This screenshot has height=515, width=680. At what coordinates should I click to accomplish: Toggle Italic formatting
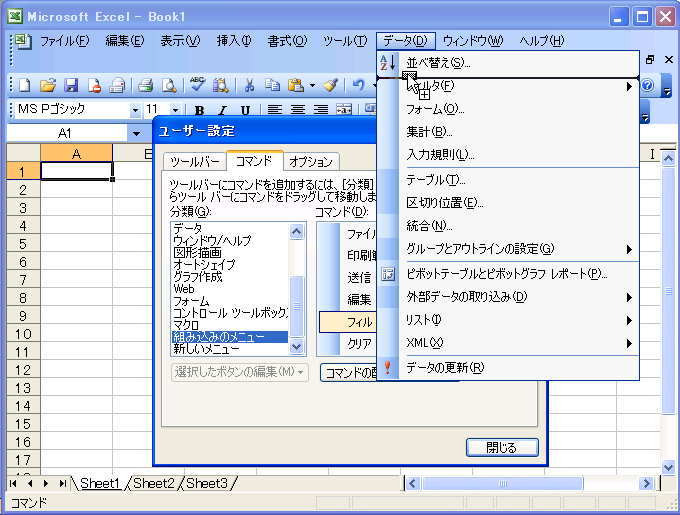click(222, 110)
